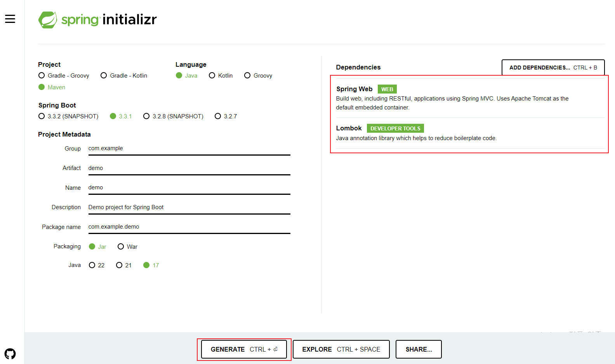The image size is (615, 364).
Task: Click the DEVELOPER TOOLS tag badge
Action: [395, 128]
